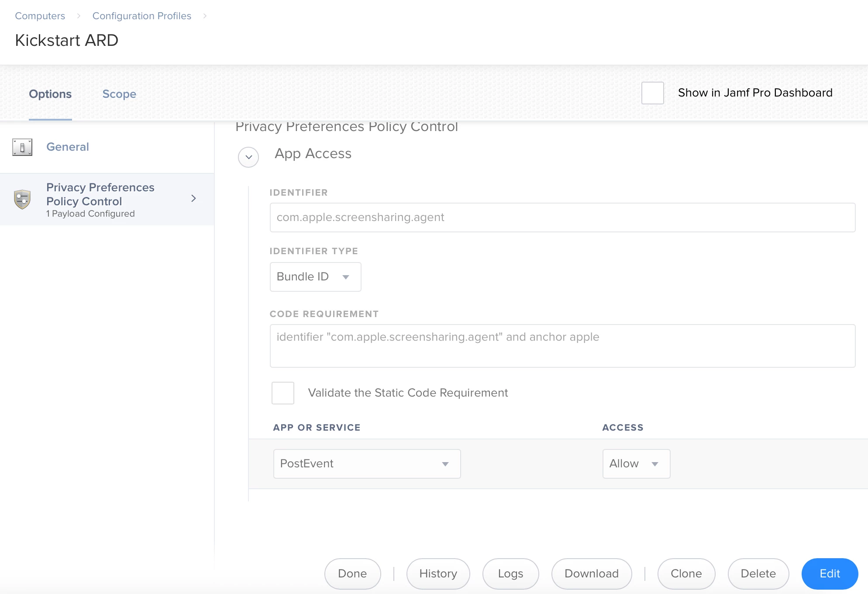The height and width of the screenshot is (594, 868).
Task: Open the Allow access dropdown
Action: pyautogui.click(x=636, y=464)
